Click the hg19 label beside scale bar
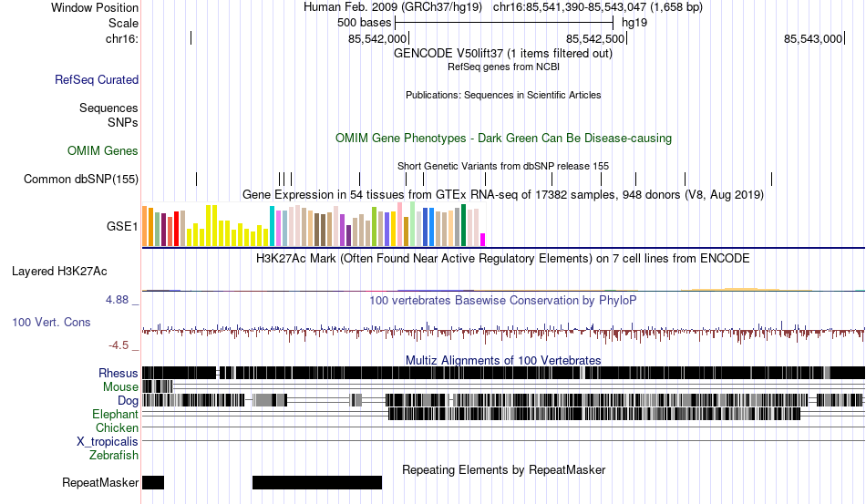Image resolution: width=866 pixels, height=504 pixels. tap(634, 23)
